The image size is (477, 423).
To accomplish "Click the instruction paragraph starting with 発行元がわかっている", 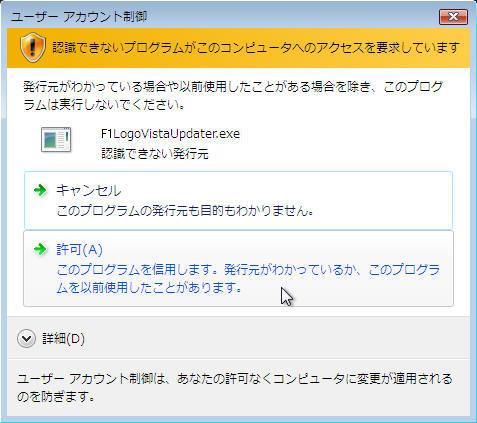I will pyautogui.click(x=233, y=96).
